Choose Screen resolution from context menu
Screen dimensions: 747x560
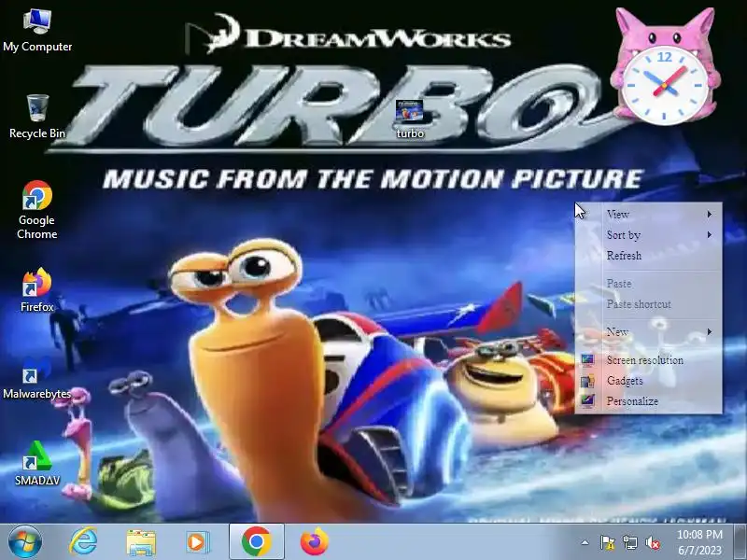click(648, 360)
